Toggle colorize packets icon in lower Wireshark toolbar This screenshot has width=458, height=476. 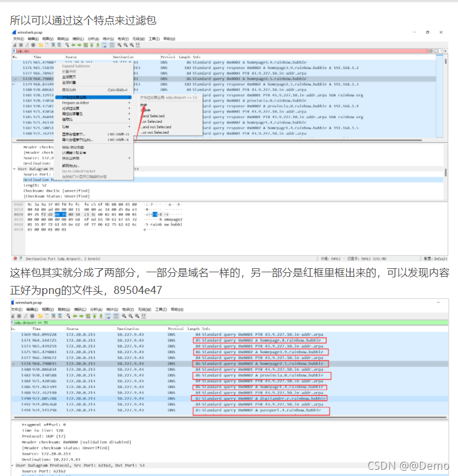pos(116,316)
